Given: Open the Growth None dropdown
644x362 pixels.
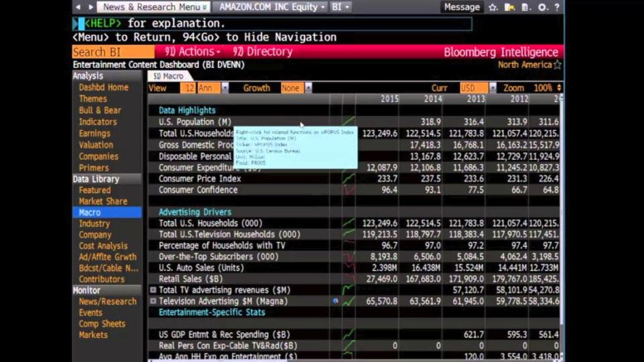Looking at the screenshot, I should point(294,88).
